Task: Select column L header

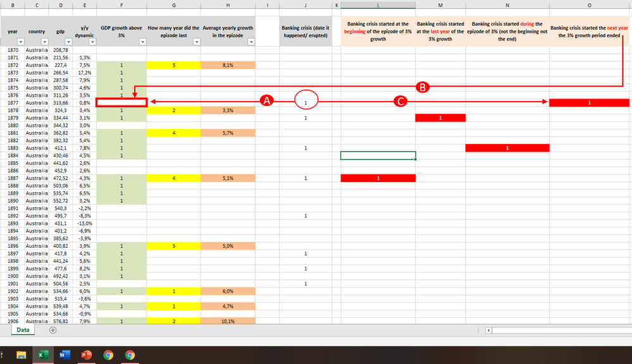Action: (378, 5)
